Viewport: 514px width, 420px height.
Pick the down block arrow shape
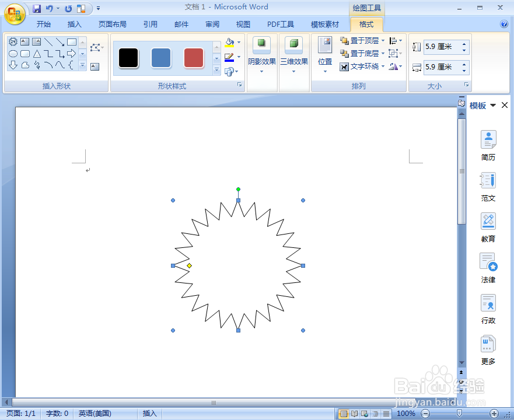[x=13, y=65]
